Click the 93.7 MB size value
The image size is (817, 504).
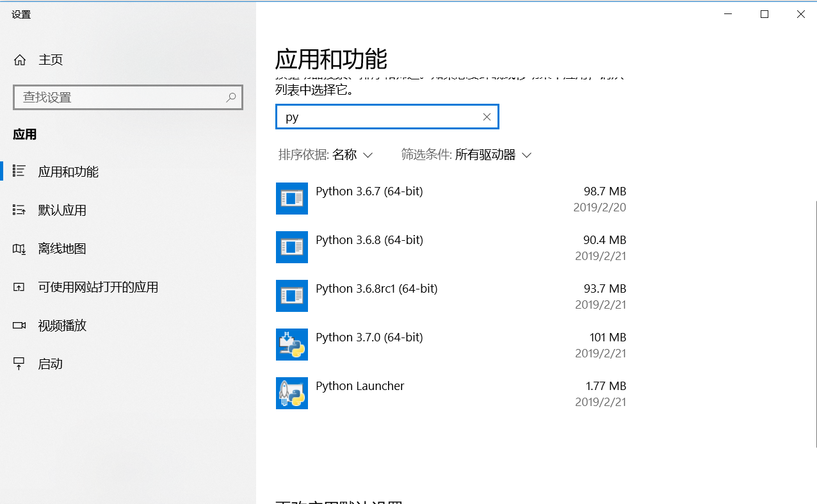pyautogui.click(x=604, y=289)
